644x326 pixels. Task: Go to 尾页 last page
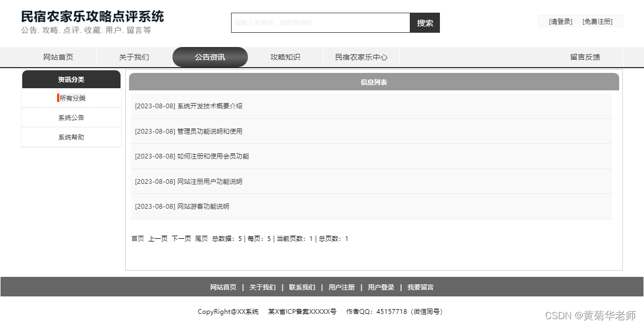pos(201,238)
